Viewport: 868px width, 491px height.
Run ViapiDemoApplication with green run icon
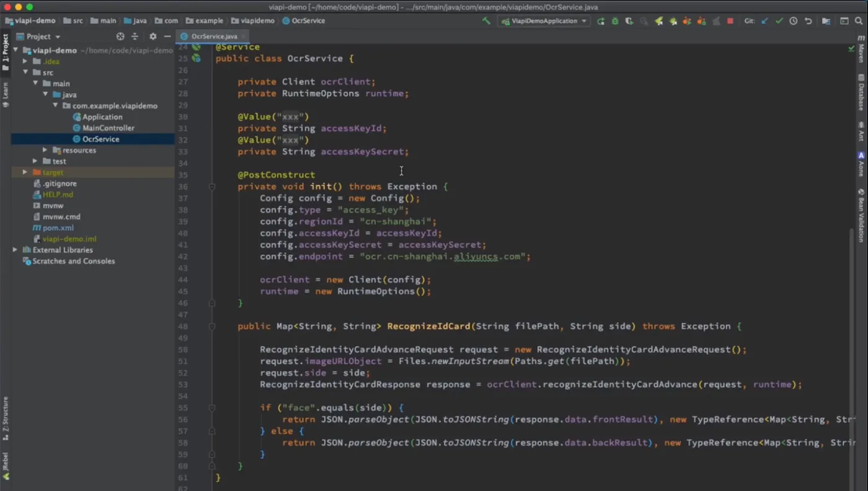[x=601, y=20]
